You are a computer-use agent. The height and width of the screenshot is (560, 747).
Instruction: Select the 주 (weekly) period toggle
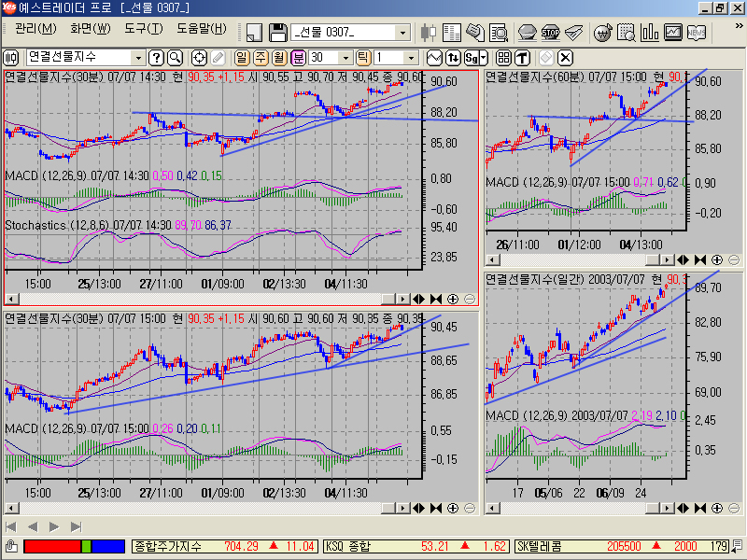(261, 57)
